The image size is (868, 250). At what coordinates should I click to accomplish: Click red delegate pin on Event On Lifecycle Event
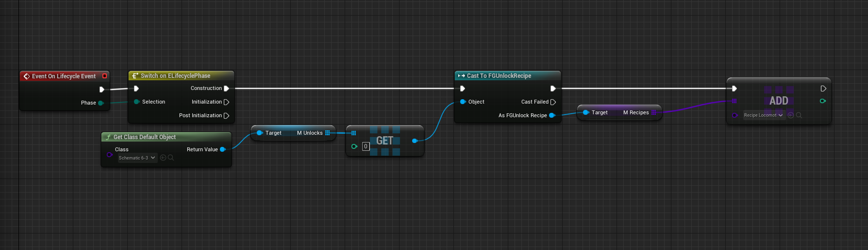point(104,76)
